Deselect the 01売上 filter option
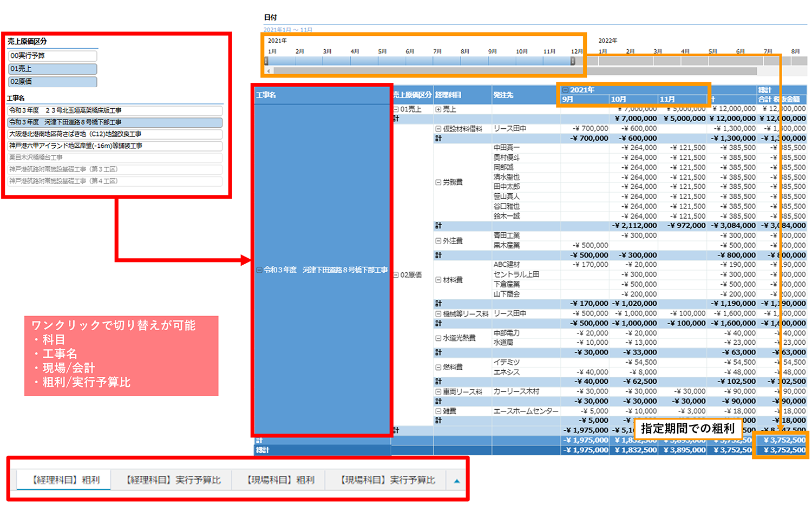 [x=53, y=69]
